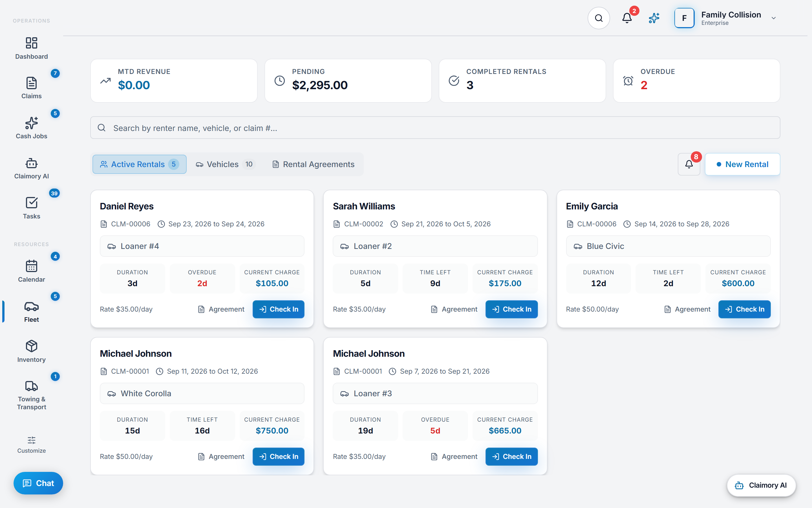Open Agreement on White Corolla card

[221, 457]
